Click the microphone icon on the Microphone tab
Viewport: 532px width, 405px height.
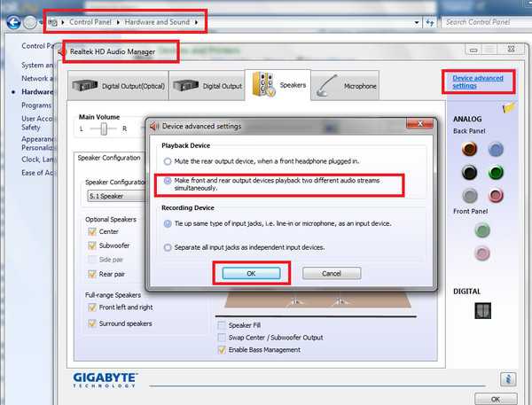(326, 85)
